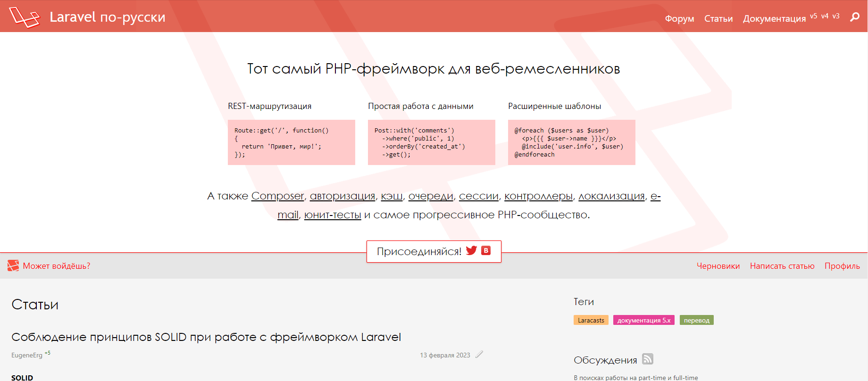The image size is (868, 381).
Task: Click the pencil edit icon by article date
Action: pyautogui.click(x=479, y=355)
